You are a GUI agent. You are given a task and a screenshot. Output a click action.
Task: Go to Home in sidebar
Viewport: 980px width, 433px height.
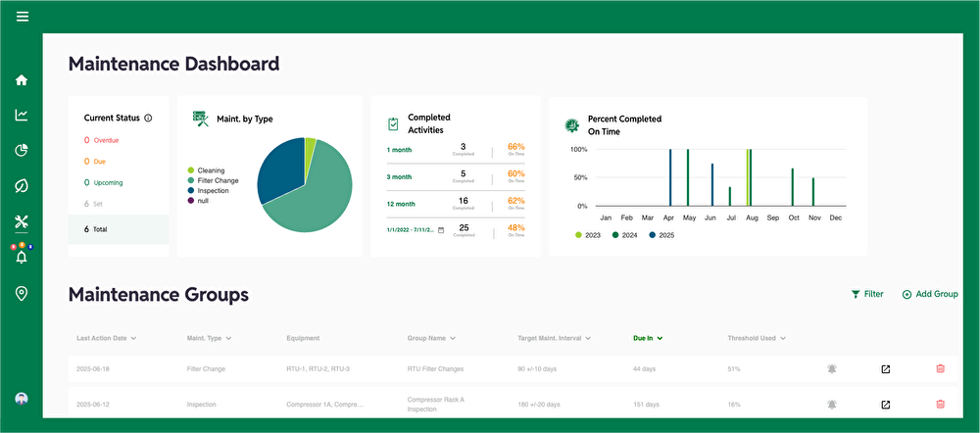click(x=22, y=80)
